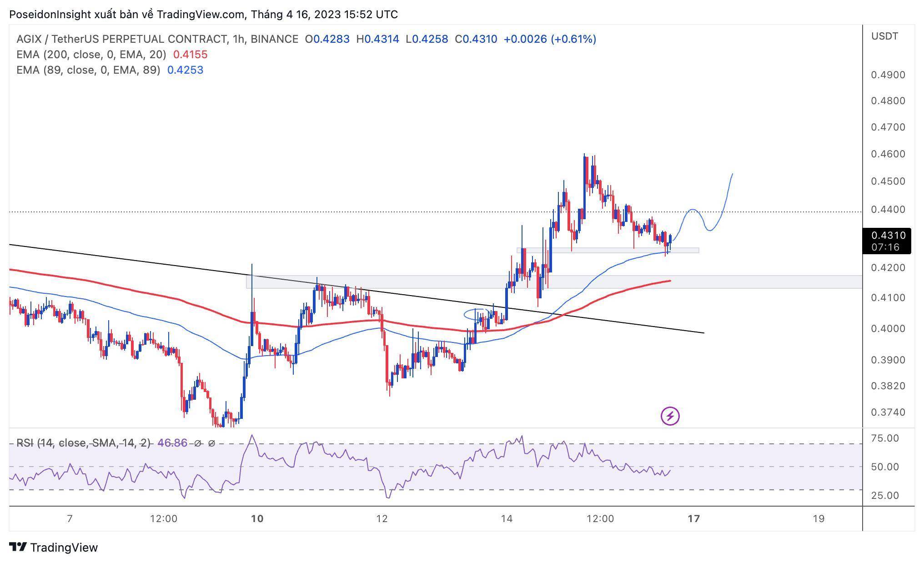The width and height of the screenshot is (924, 563).
Task: Click the 14 date label on time axis
Action: pos(507,518)
